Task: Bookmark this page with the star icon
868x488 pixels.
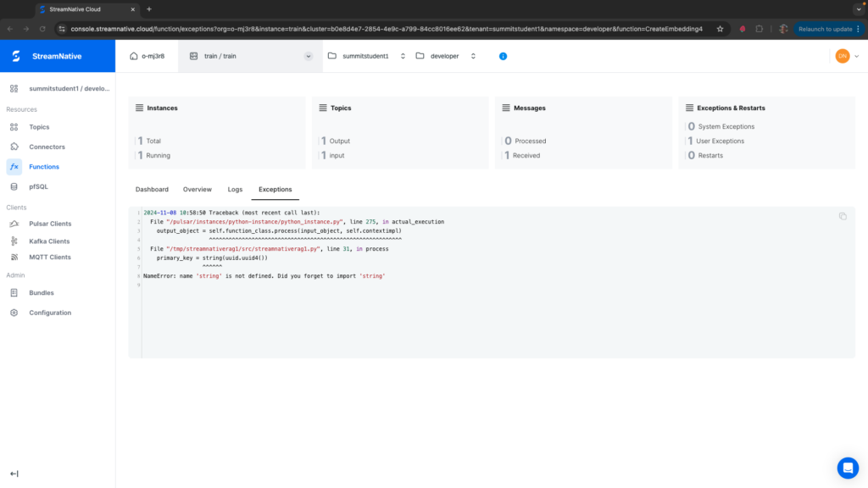Action: 720,28
